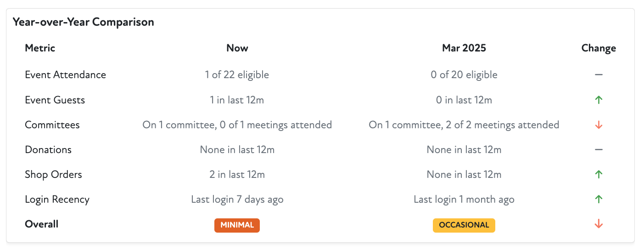Screen dimensions: 644x251
Task: Click the Shop Orders green up arrow
Action: tap(598, 174)
